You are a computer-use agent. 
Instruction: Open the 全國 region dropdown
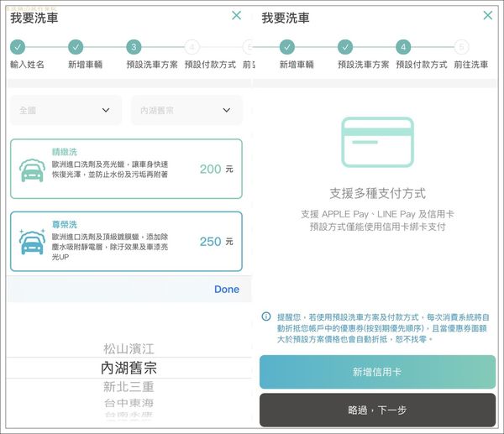[66, 110]
